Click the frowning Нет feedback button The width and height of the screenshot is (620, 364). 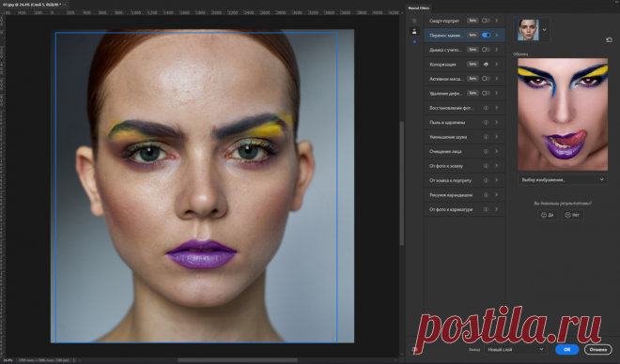click(x=572, y=215)
